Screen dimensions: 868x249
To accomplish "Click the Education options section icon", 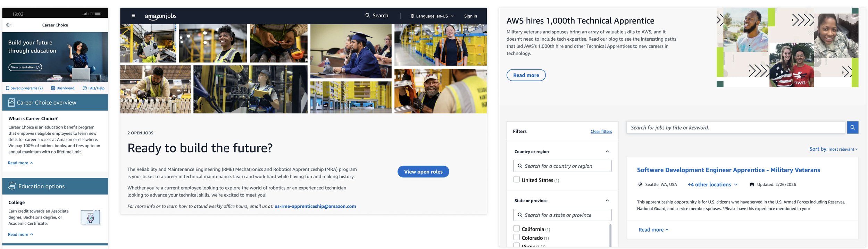I will click(12, 186).
